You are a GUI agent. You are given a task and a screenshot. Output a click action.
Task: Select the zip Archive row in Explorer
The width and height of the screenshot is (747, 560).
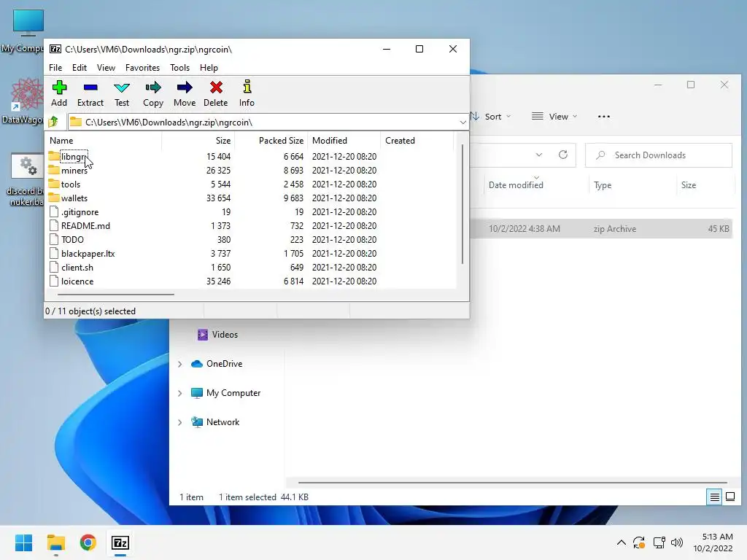click(x=601, y=228)
